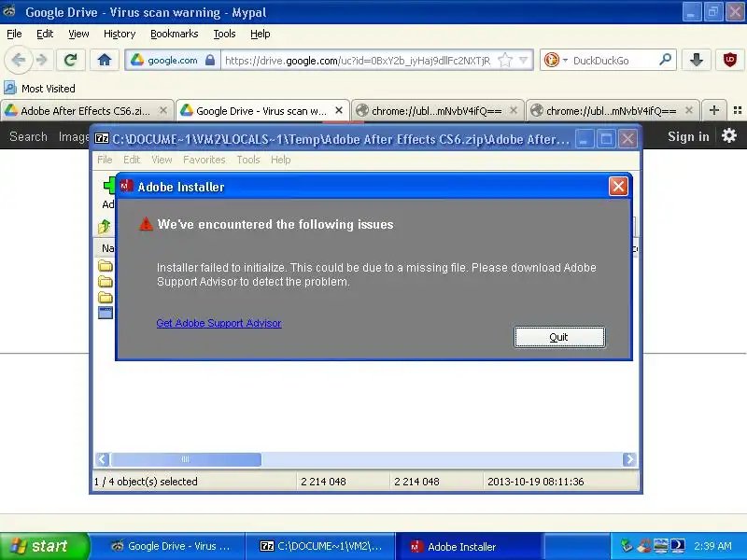Open the 7-Zip File menu

pos(105,160)
